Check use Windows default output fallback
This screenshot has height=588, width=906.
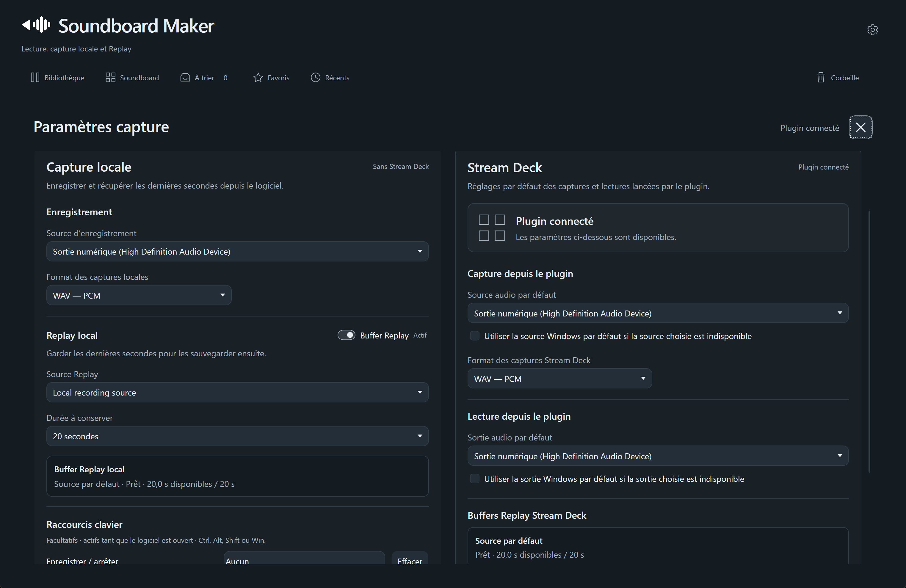pos(474,478)
